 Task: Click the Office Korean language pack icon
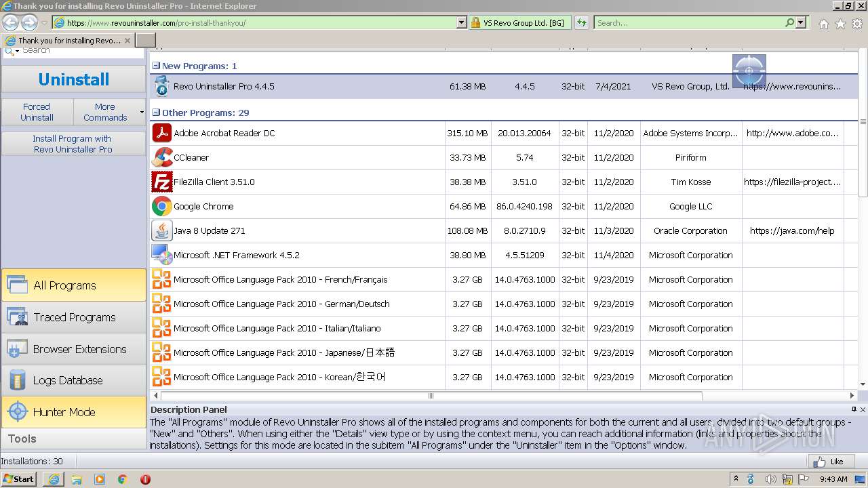tap(161, 377)
